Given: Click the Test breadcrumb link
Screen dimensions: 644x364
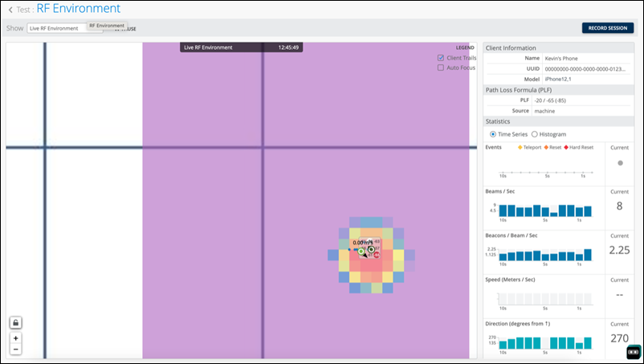Looking at the screenshot, I should click(24, 10).
